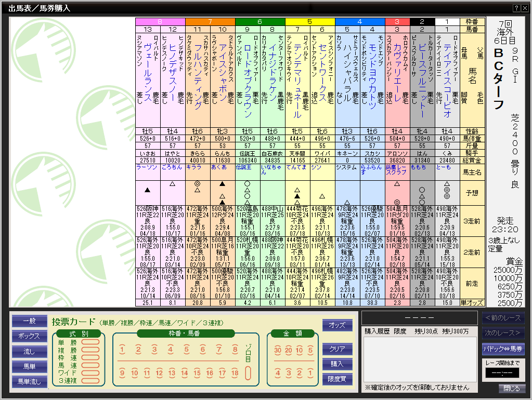Mark the 複勝 bet type oval
The width and height of the screenshot is (532, 400).
(89, 350)
